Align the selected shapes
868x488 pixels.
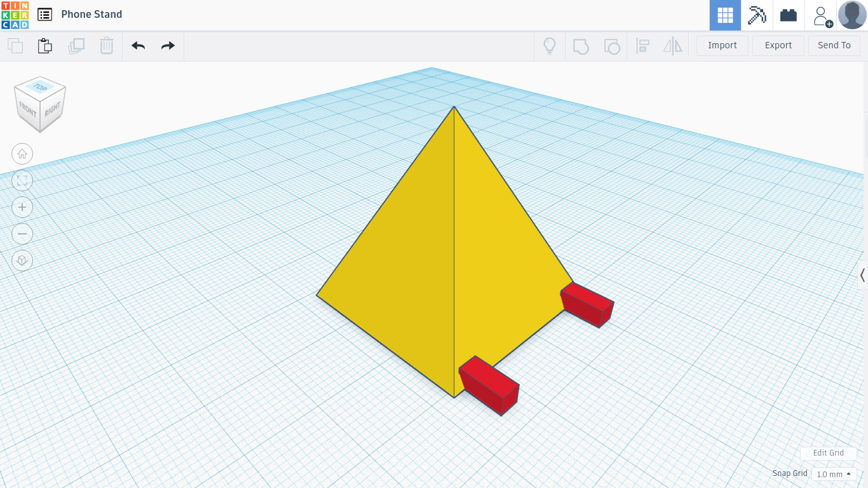point(643,46)
